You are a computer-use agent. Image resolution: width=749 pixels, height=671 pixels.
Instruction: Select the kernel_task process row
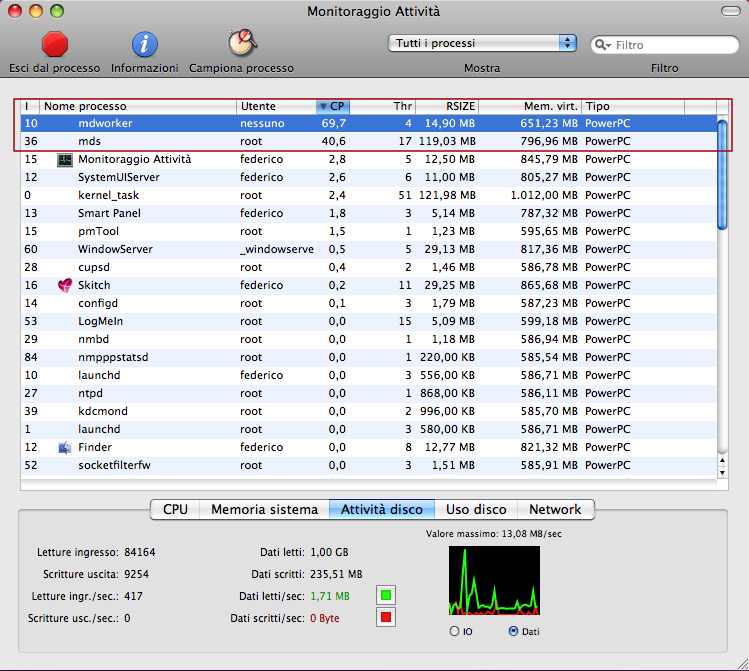coord(369,195)
